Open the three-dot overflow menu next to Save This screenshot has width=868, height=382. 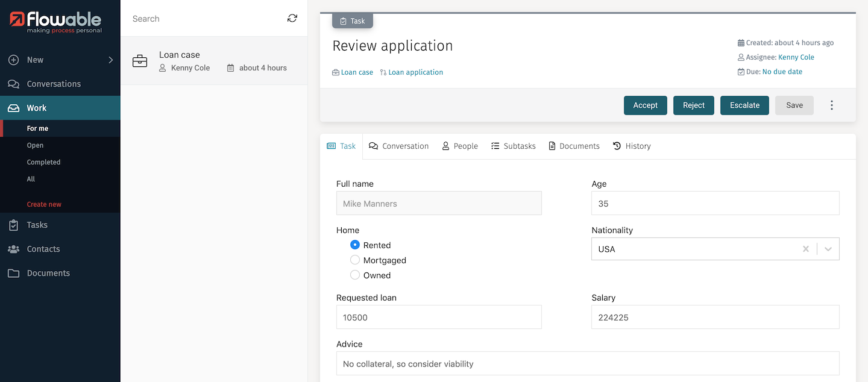832,105
